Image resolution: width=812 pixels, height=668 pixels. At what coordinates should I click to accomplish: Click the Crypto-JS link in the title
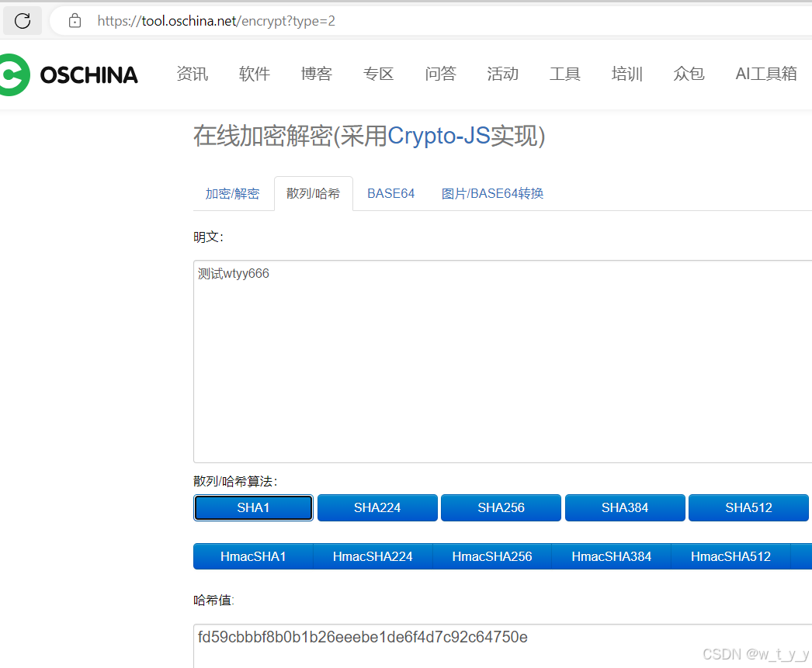click(440, 136)
